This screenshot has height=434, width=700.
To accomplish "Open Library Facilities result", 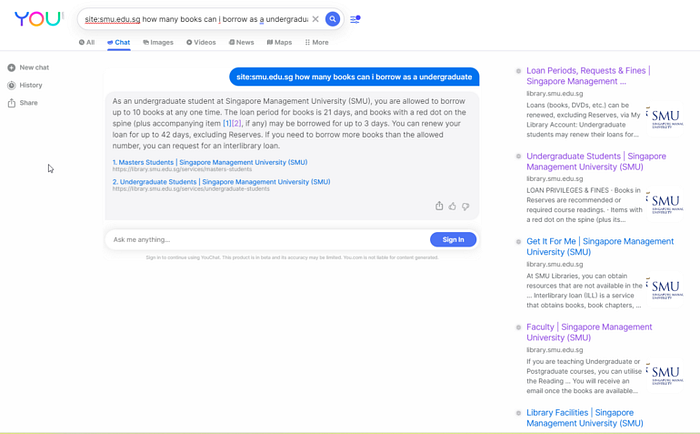I will click(585, 418).
